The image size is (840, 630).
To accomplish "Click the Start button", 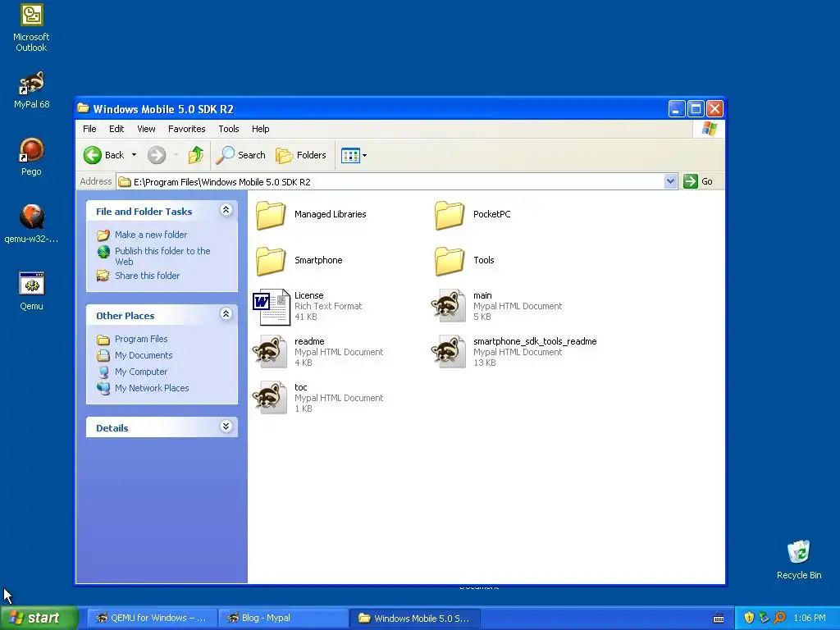I will (39, 618).
